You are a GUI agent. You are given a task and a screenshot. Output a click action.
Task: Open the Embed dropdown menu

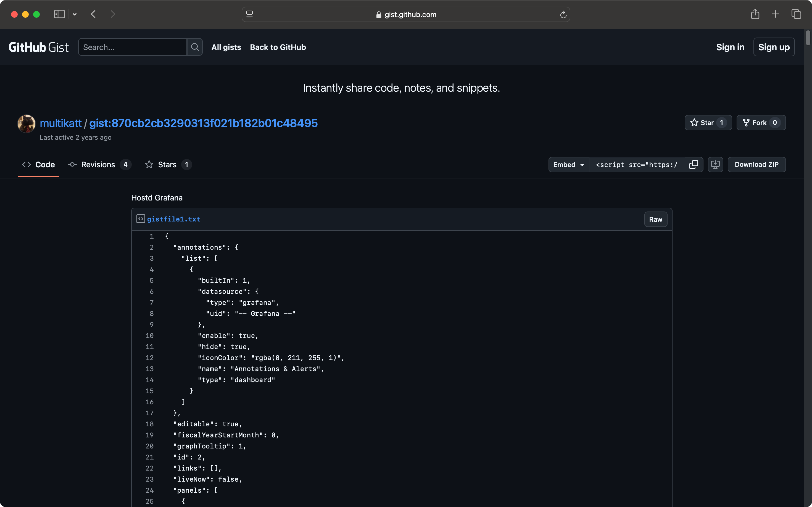point(568,165)
